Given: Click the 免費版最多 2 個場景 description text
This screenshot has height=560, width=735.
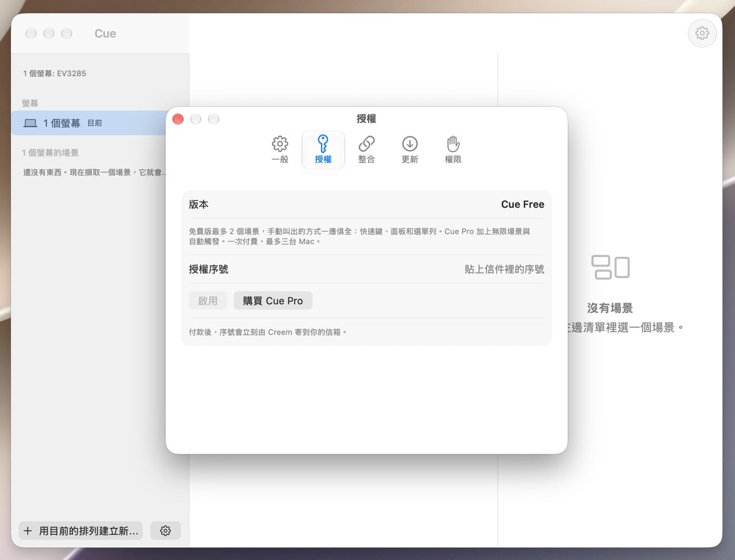Looking at the screenshot, I should click(359, 236).
